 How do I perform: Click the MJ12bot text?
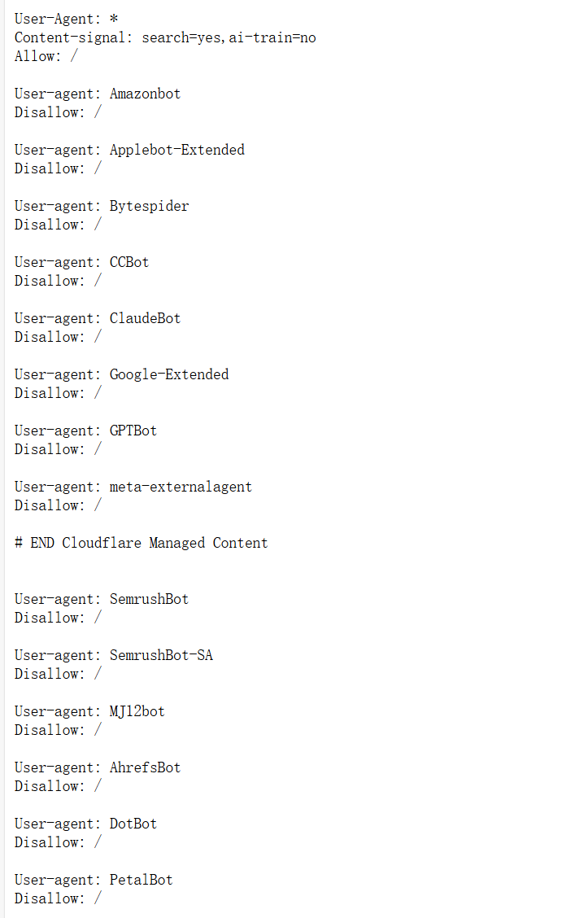pos(137,711)
